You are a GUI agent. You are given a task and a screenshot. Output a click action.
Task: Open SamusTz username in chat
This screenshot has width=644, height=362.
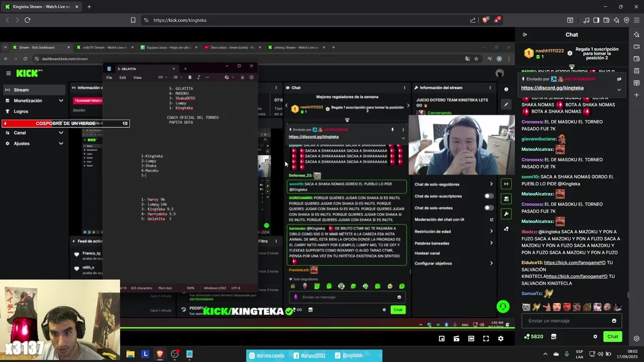click(530, 294)
